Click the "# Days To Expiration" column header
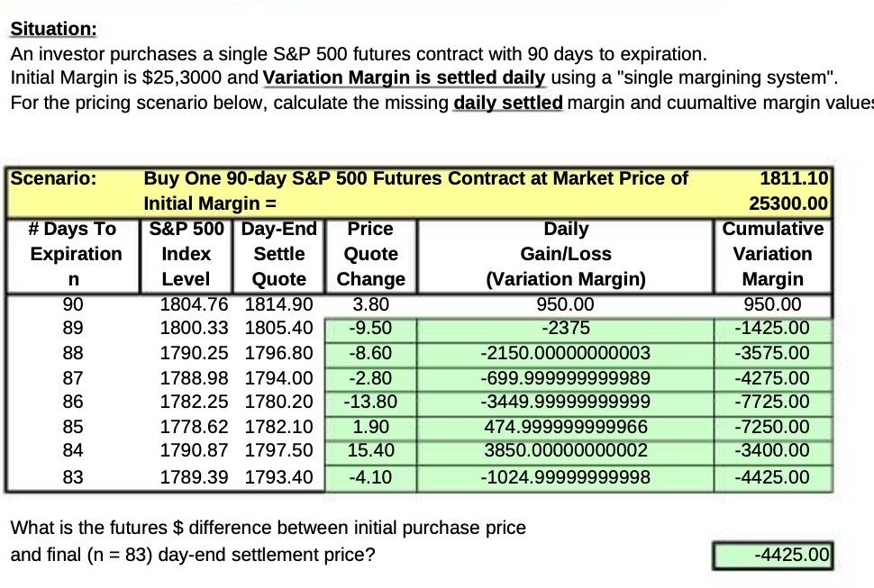The image size is (874, 588). pyautogui.click(x=76, y=254)
